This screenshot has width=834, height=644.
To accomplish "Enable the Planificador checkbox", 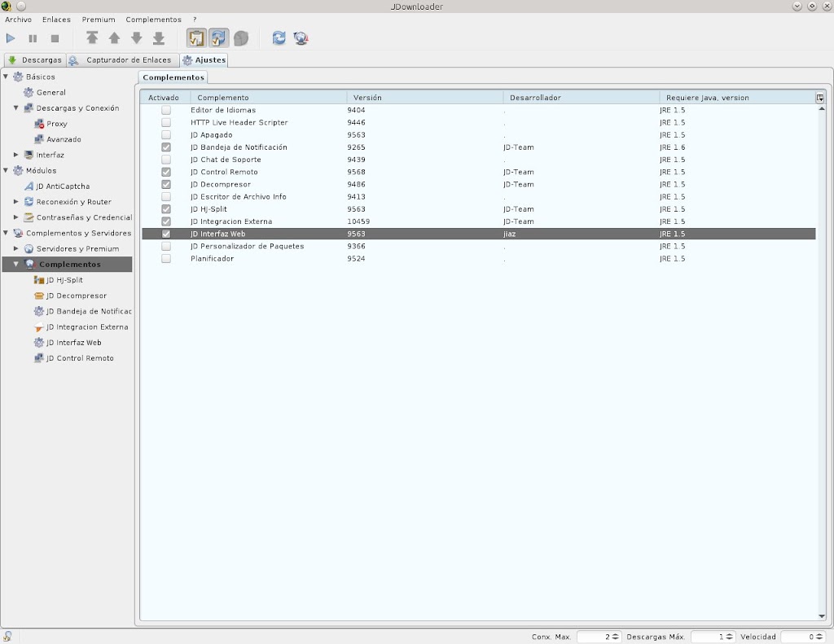I will (x=166, y=259).
